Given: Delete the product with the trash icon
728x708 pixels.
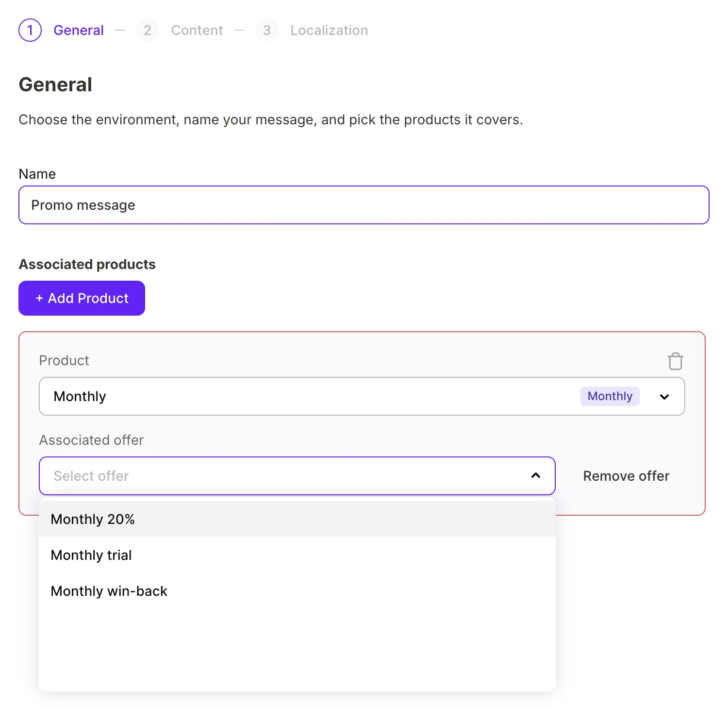Looking at the screenshot, I should pos(675,361).
